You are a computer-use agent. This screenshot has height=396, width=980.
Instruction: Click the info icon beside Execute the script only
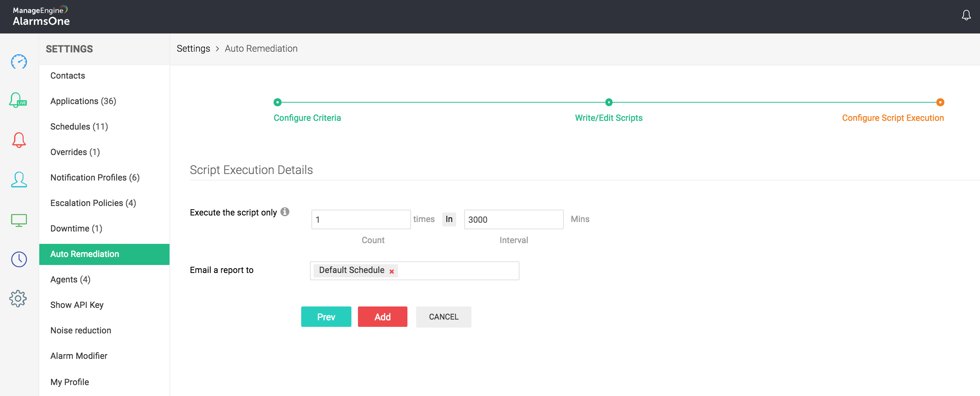click(284, 212)
